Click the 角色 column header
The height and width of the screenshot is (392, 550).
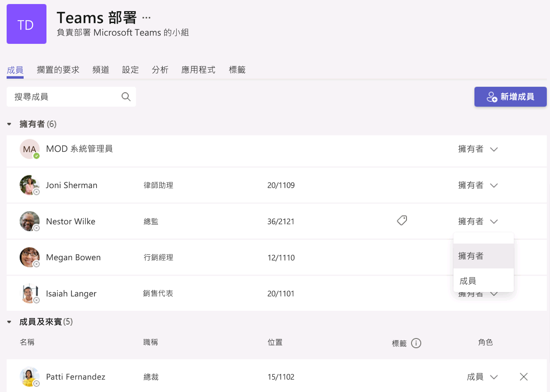485,342
